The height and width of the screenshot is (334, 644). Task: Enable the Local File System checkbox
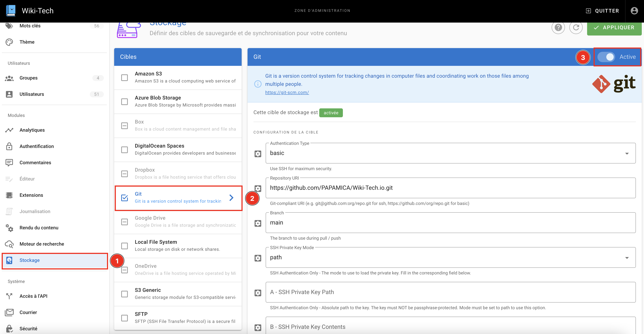coord(125,246)
